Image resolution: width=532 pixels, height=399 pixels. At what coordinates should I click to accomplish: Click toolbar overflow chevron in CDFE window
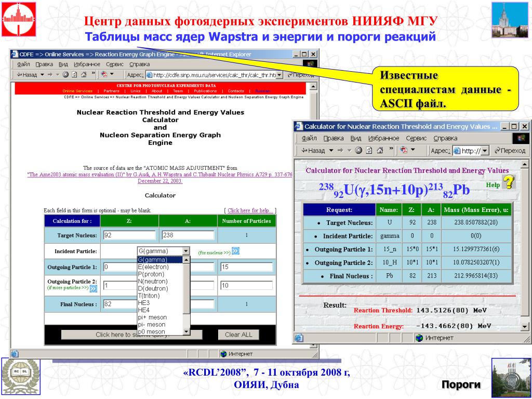tap(94, 74)
